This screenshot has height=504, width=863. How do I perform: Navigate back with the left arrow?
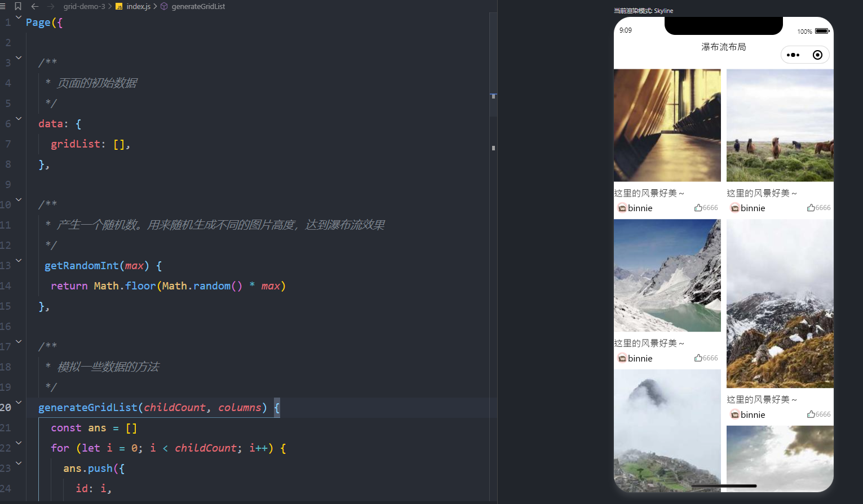(x=35, y=6)
